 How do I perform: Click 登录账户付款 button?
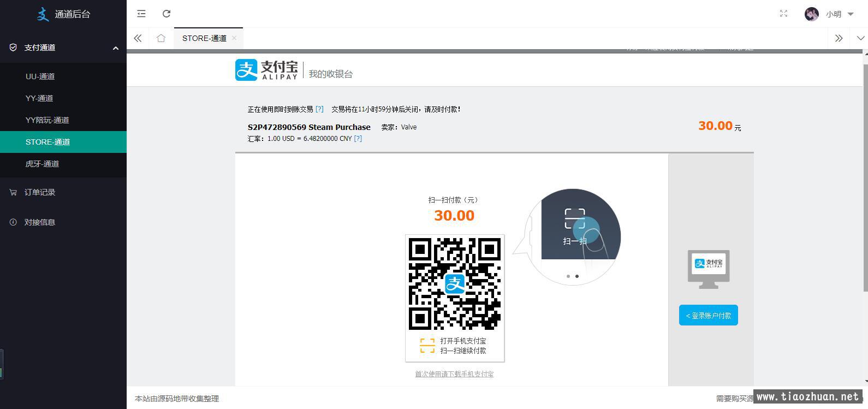(x=708, y=315)
